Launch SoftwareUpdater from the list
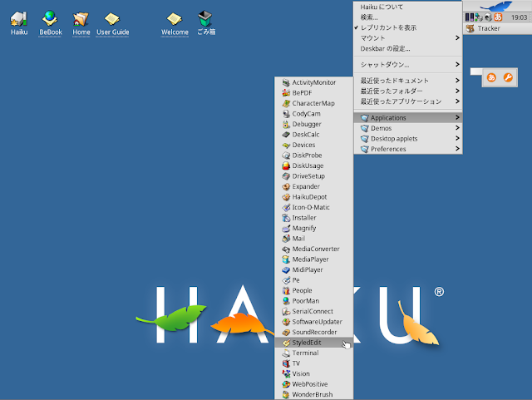 [x=314, y=322]
